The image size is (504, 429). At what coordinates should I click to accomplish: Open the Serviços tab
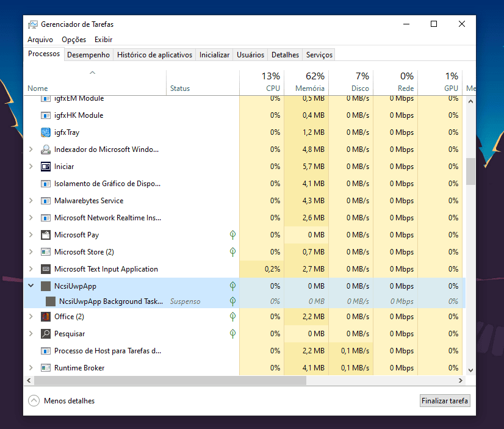click(319, 55)
